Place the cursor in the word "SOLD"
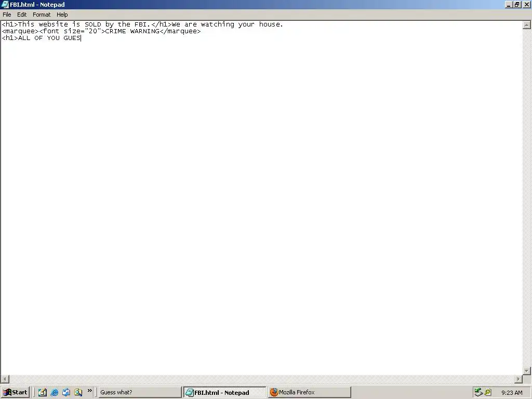 click(x=93, y=24)
